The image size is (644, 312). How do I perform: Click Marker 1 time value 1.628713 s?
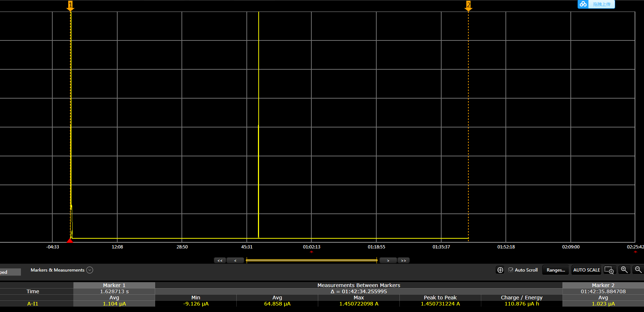(x=114, y=291)
